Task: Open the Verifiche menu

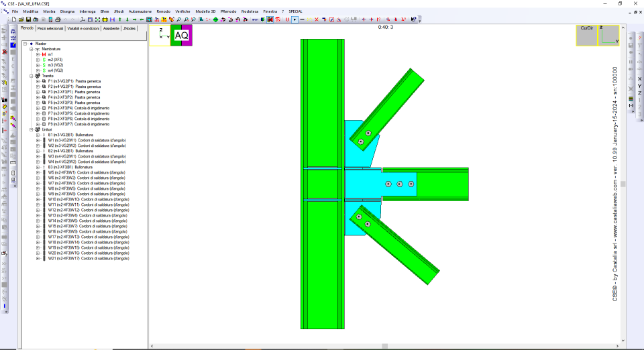Action: [182, 11]
